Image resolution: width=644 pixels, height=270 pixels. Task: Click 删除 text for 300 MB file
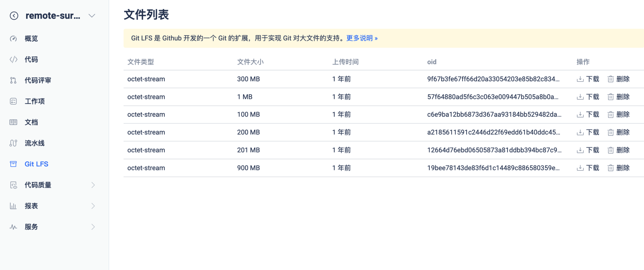pos(623,79)
